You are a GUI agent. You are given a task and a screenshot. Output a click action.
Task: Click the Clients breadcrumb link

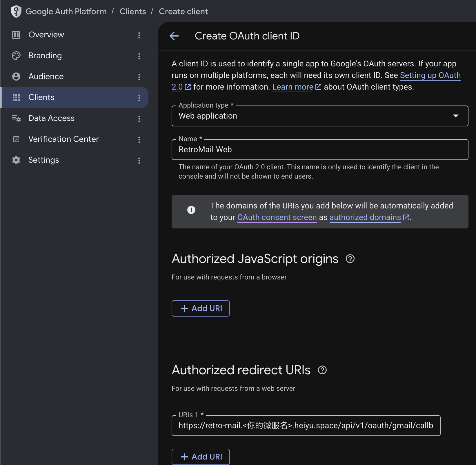tap(133, 11)
